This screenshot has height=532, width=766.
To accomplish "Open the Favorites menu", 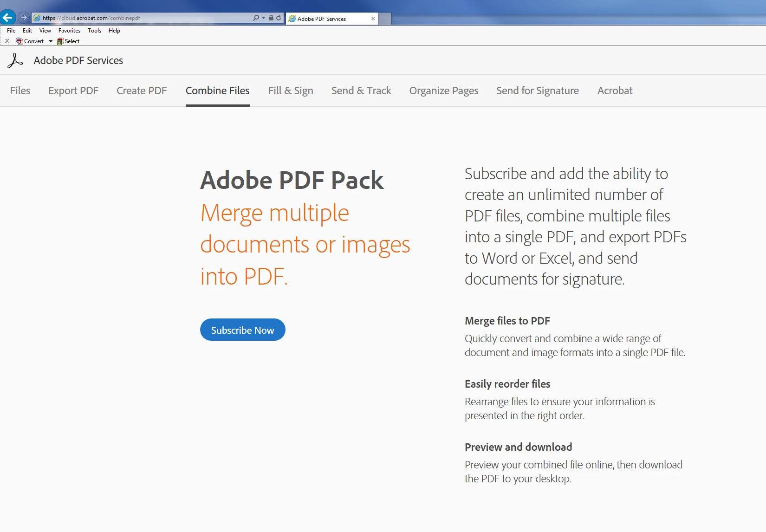I will [69, 31].
